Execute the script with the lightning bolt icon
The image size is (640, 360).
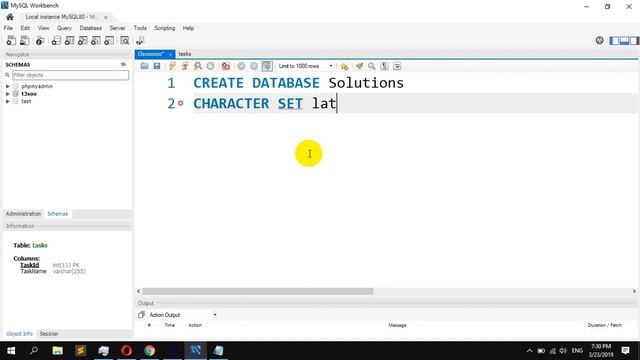coord(172,66)
